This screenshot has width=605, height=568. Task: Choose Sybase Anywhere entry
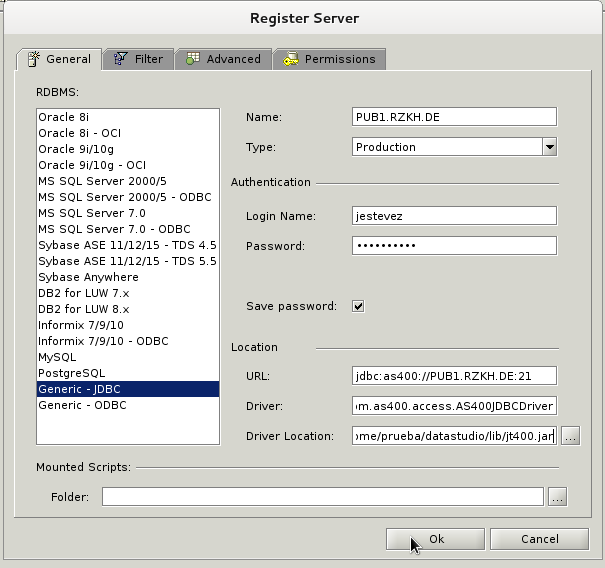click(128, 277)
